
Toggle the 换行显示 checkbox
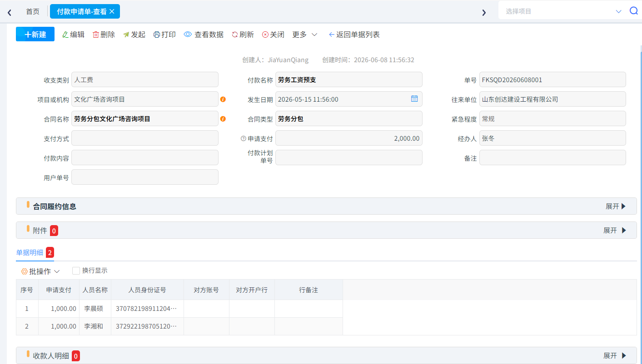pos(76,271)
